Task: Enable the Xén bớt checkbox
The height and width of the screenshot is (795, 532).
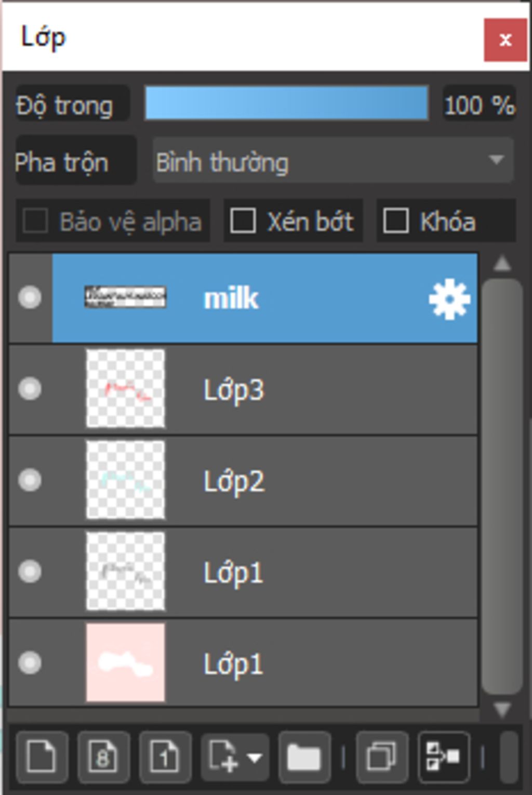Action: click(x=243, y=221)
